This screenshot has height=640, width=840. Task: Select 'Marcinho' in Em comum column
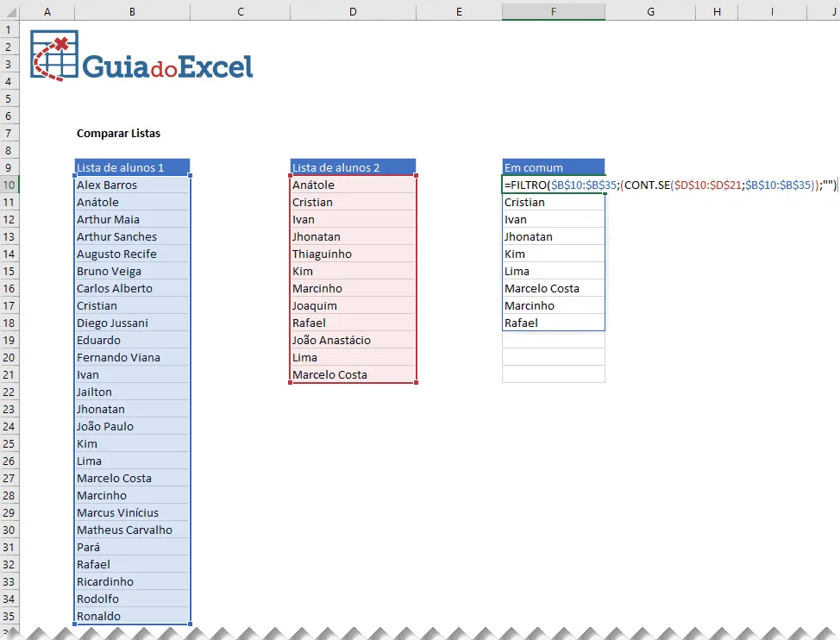[554, 306]
